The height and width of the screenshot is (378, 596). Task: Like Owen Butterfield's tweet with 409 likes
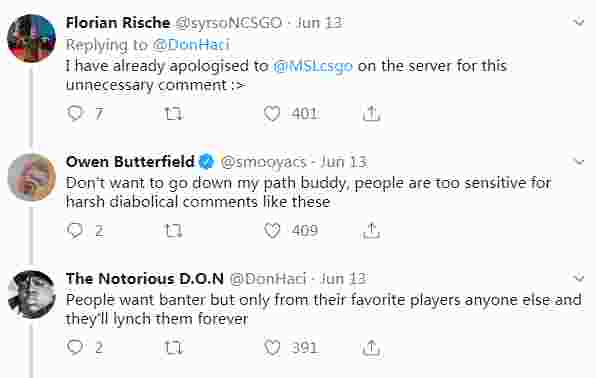[x=272, y=231]
